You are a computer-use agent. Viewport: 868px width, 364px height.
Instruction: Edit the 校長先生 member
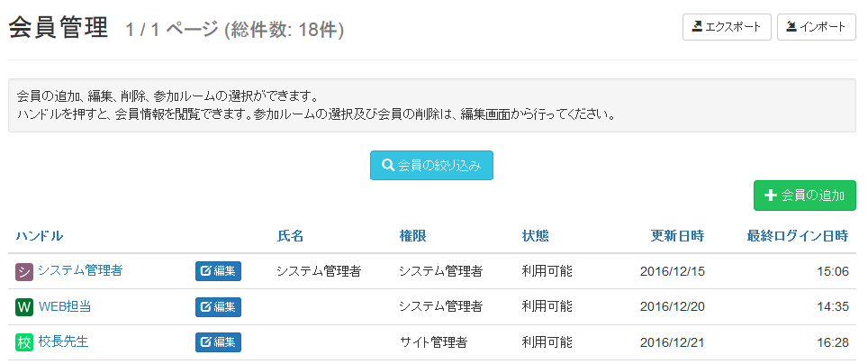(x=218, y=342)
